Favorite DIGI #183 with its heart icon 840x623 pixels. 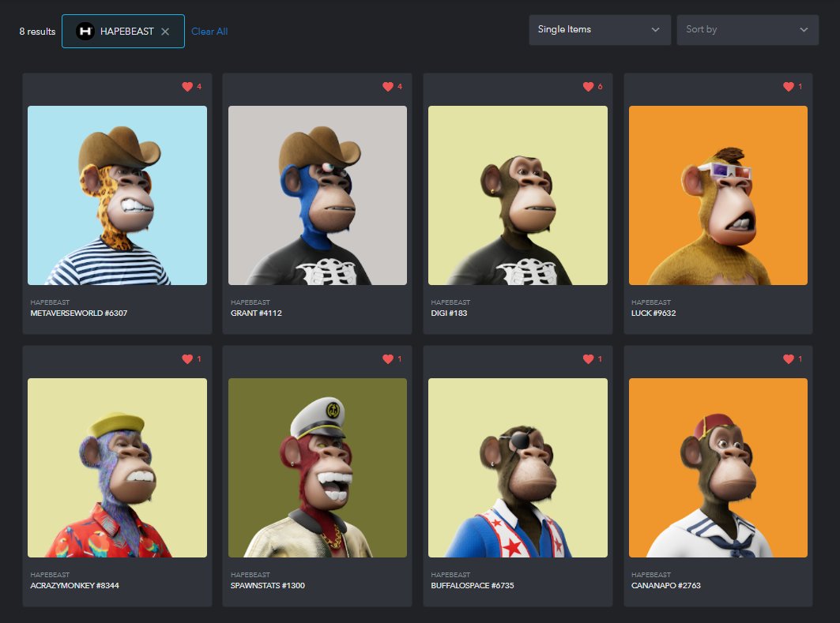(588, 87)
